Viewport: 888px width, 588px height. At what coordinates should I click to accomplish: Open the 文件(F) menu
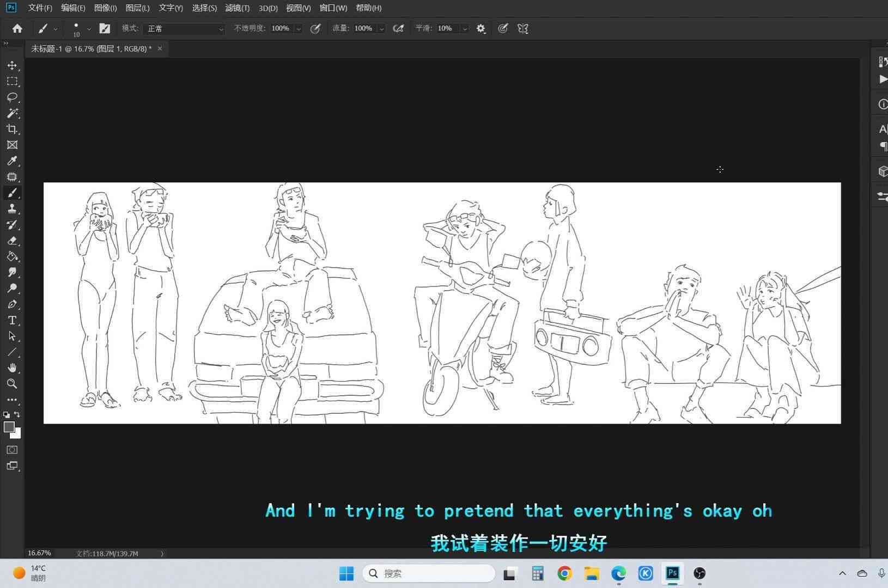40,8
